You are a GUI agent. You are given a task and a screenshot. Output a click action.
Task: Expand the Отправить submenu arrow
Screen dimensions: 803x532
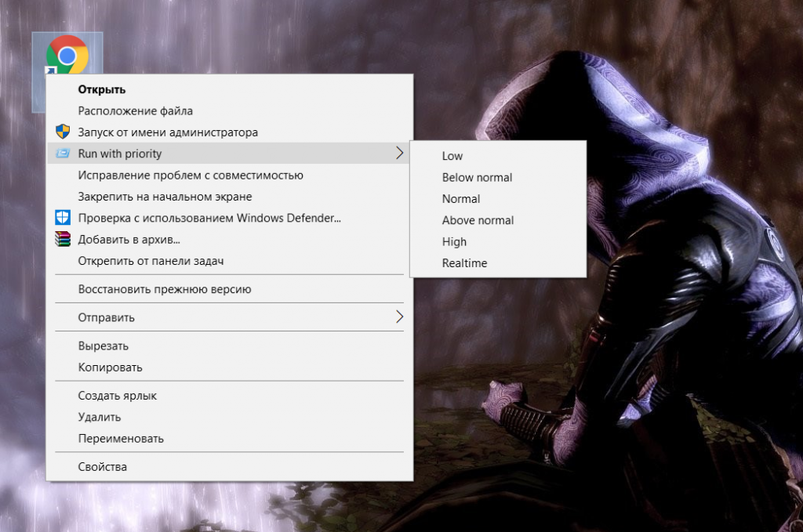point(399,317)
